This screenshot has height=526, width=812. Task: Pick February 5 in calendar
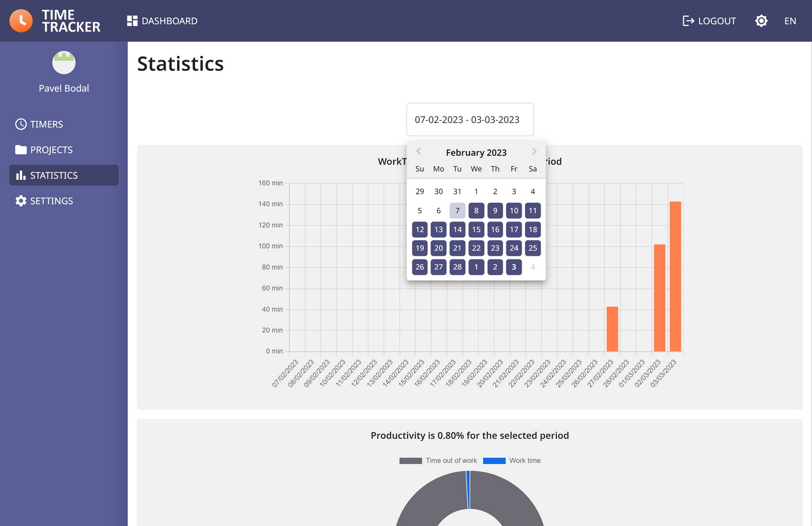point(420,210)
